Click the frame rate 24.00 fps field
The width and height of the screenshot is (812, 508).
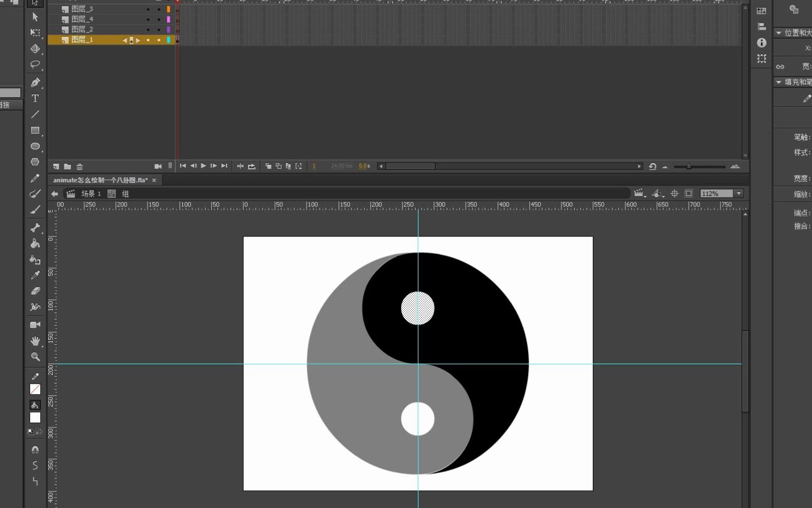pyautogui.click(x=341, y=166)
